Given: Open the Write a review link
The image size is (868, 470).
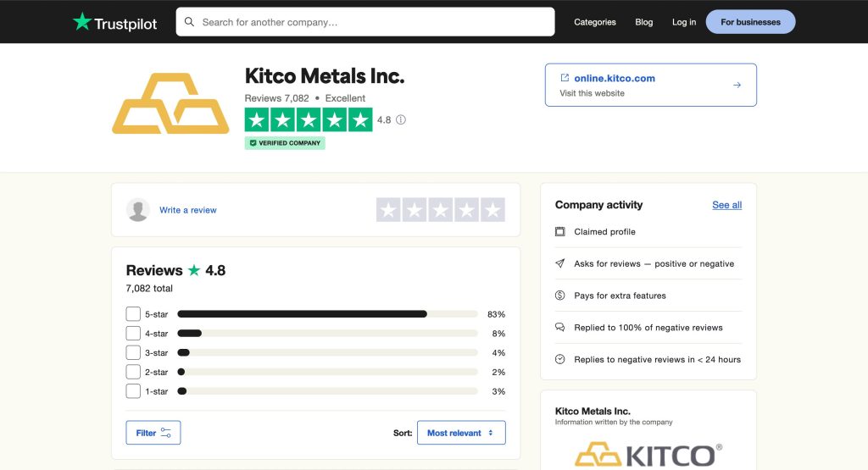Looking at the screenshot, I should pyautogui.click(x=188, y=210).
